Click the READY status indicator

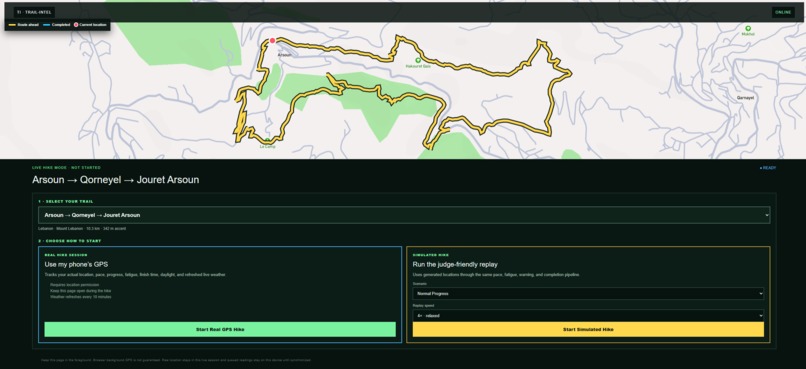[768, 168]
